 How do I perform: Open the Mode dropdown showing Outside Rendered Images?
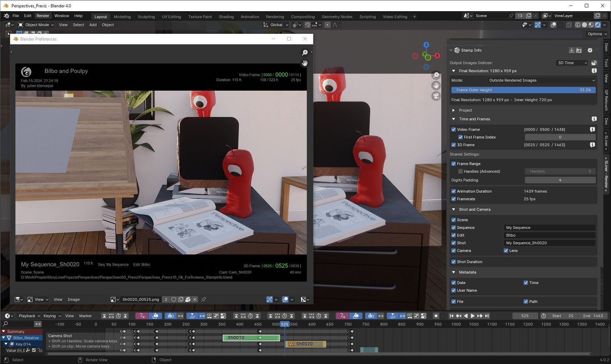click(x=541, y=80)
